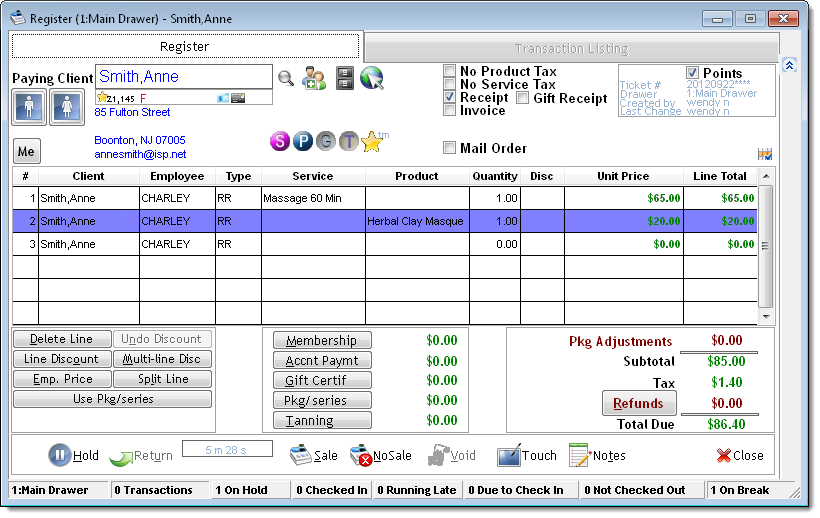820x518 pixels.
Task: Click the purple S circle icon
Action: pyautogui.click(x=280, y=142)
